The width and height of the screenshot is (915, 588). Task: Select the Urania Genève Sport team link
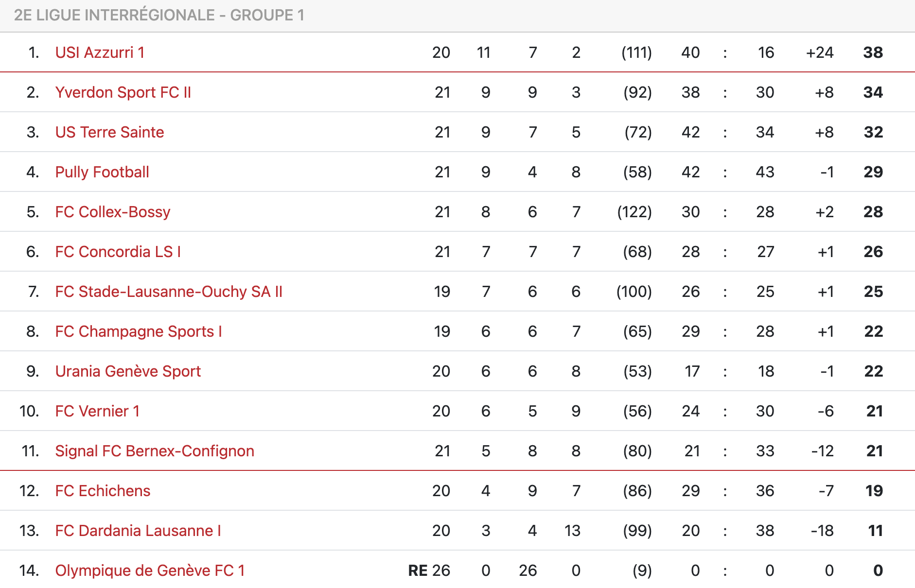tap(128, 371)
